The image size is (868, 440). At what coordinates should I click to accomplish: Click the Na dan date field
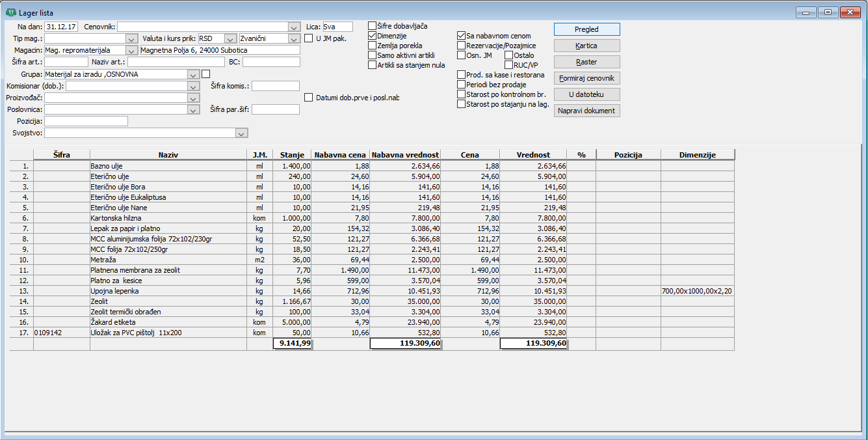[x=62, y=27]
